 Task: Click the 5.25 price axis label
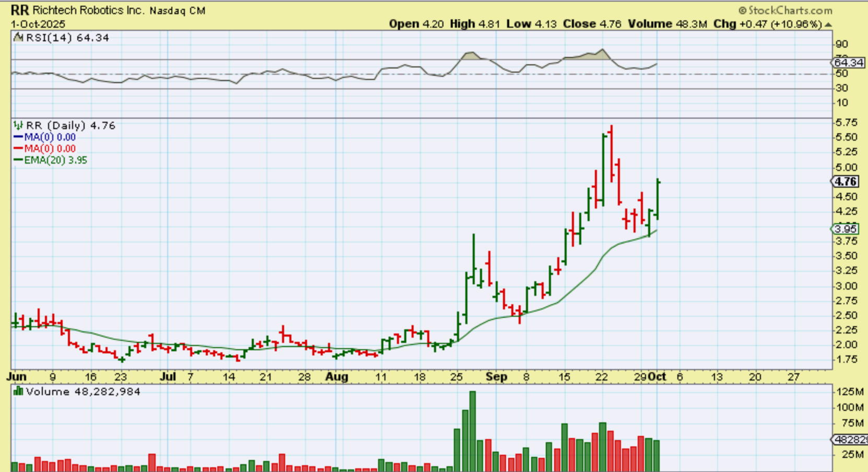(x=846, y=152)
